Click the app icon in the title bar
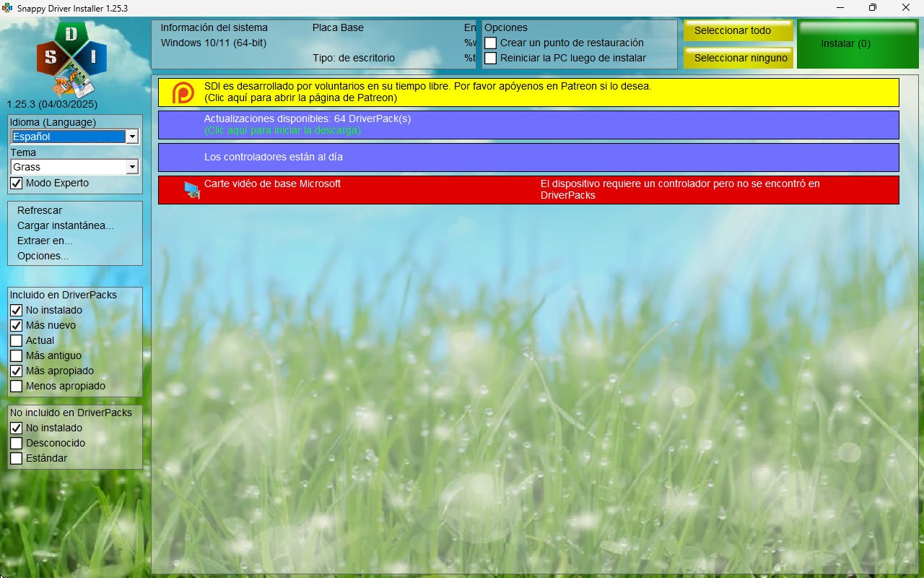This screenshot has height=578, width=924. (8, 8)
